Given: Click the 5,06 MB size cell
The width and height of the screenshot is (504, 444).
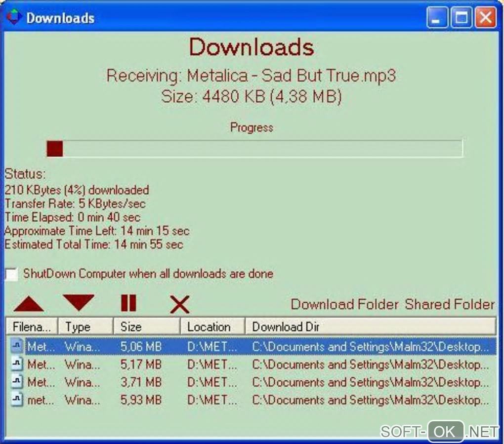Looking at the screenshot, I should coord(141,347).
